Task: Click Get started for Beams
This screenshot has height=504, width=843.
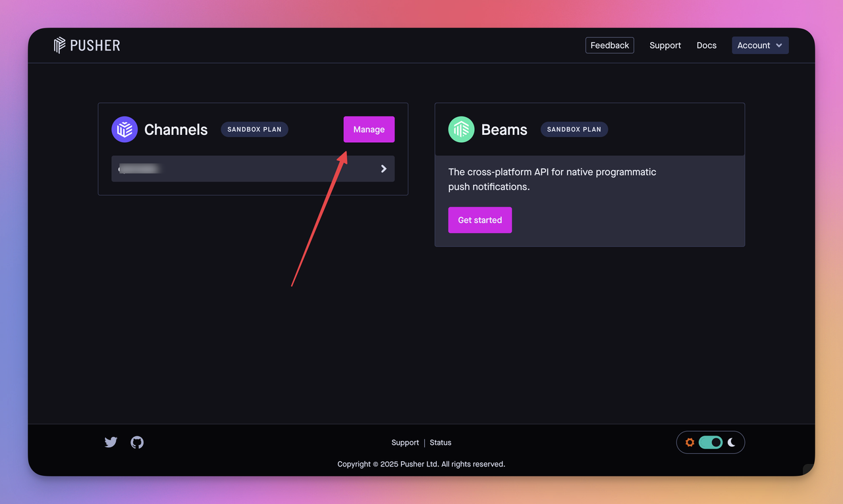Action: (x=480, y=220)
